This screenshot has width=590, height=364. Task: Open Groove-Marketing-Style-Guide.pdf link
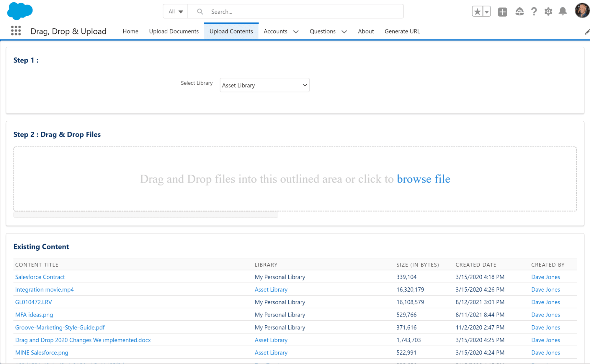[60, 327]
